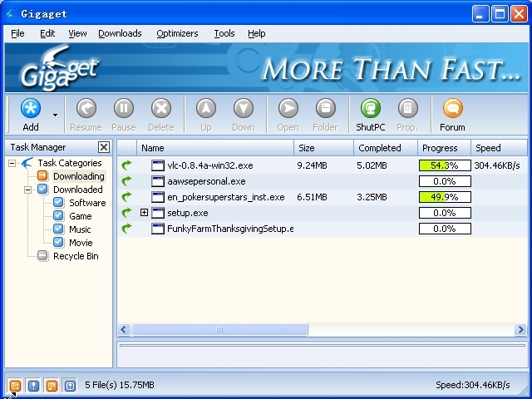The width and height of the screenshot is (532, 399).
Task: Expand the setup.exe download row
Action: (144, 213)
